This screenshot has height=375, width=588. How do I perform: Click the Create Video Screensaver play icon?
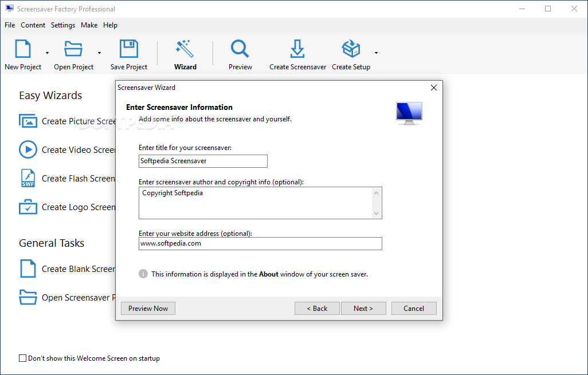coord(28,149)
